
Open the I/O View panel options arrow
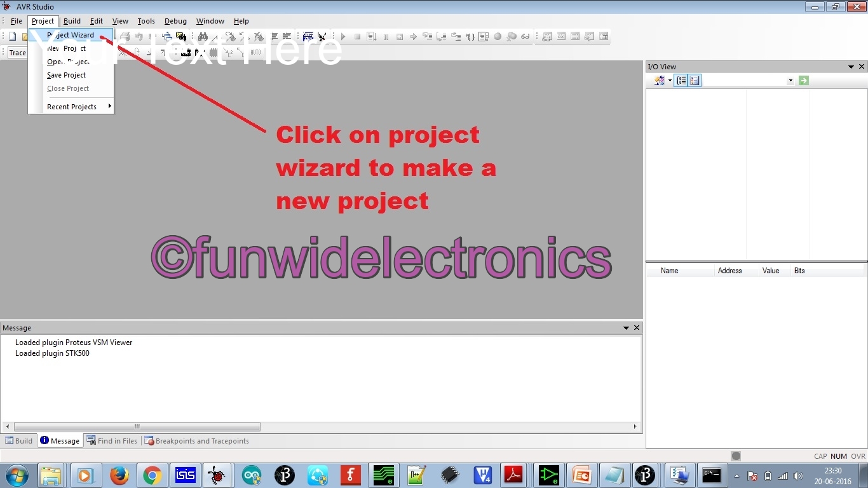(851, 66)
